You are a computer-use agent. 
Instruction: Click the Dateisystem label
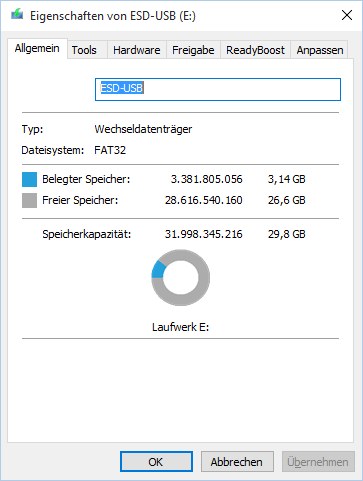click(53, 150)
